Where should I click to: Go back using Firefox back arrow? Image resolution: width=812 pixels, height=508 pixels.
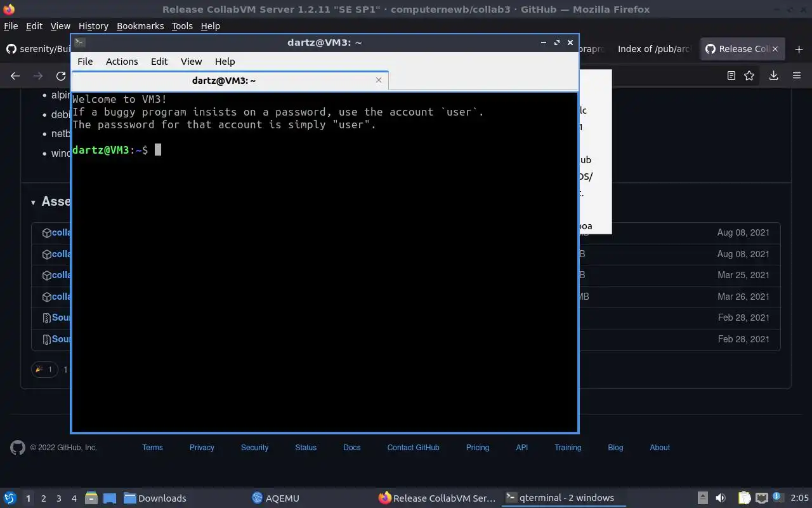(15, 76)
